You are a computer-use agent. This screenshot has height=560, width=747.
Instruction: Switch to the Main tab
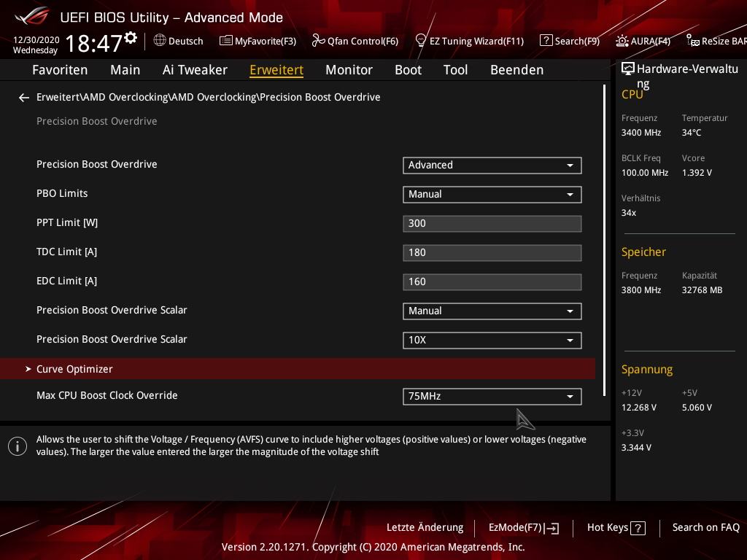tap(125, 70)
